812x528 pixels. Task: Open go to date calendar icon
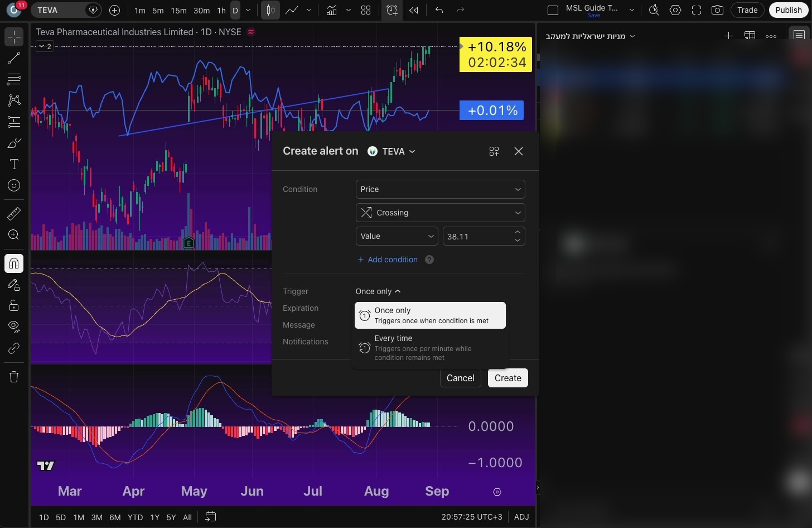(210, 517)
